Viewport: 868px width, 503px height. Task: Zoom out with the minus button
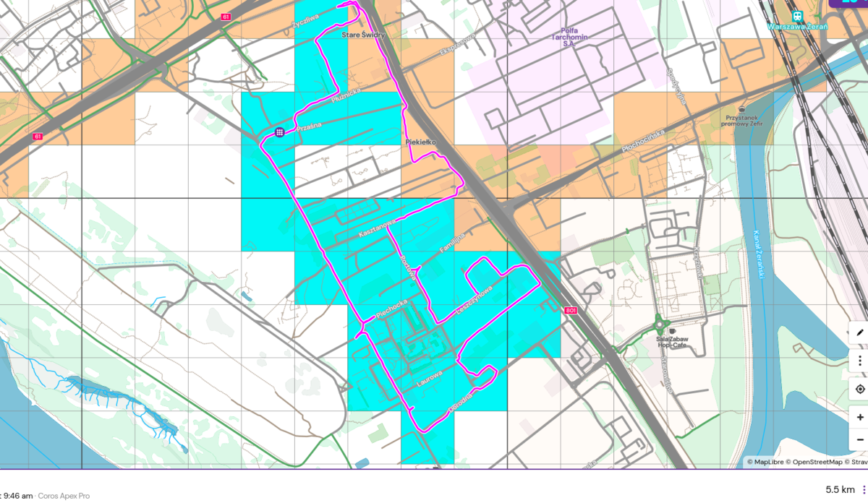[860, 439]
